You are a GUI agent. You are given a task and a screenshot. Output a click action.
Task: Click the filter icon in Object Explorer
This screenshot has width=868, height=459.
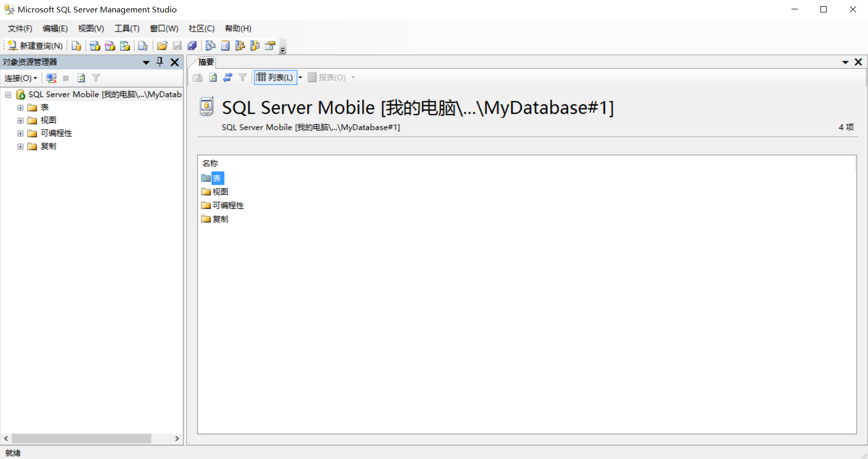coord(96,78)
